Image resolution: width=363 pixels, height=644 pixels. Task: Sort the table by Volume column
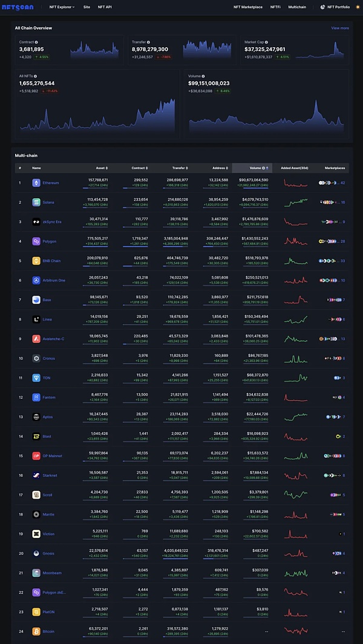(x=259, y=168)
